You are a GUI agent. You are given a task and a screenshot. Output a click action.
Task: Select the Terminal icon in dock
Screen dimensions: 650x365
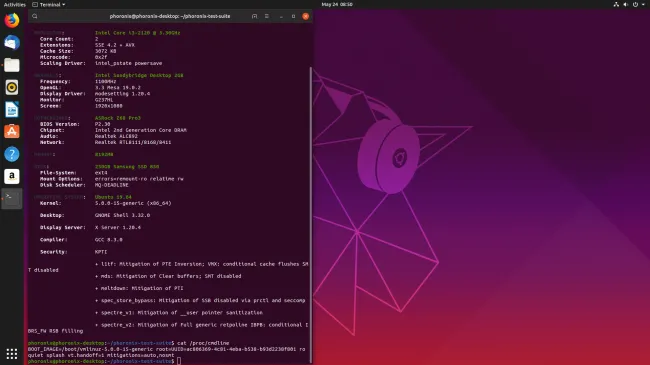click(x=12, y=198)
